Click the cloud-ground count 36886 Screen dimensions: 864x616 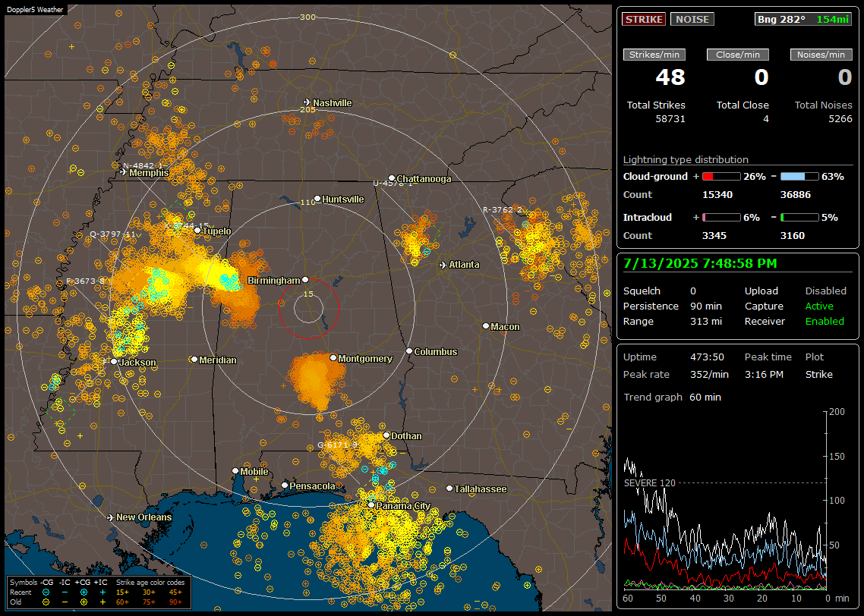coord(796,195)
